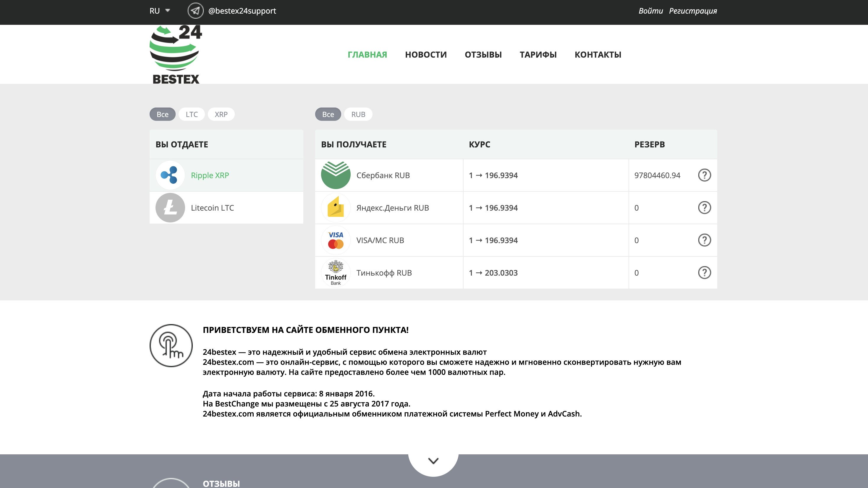Filter give currencies by LTC
868x488 pixels.
(x=192, y=115)
